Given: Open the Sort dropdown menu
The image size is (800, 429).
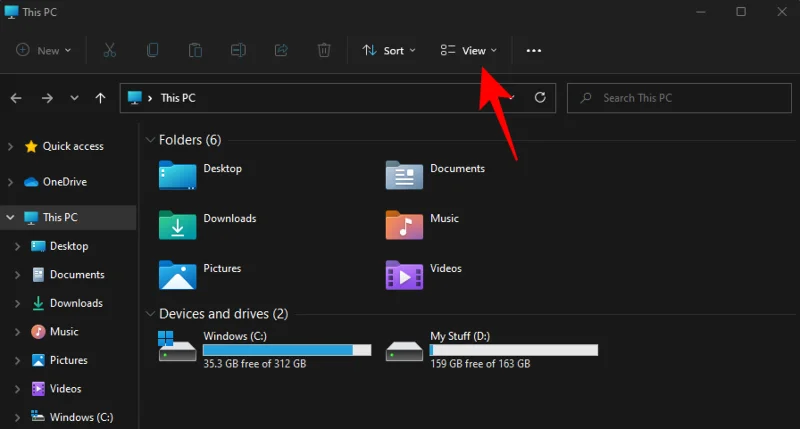Looking at the screenshot, I should click(389, 51).
